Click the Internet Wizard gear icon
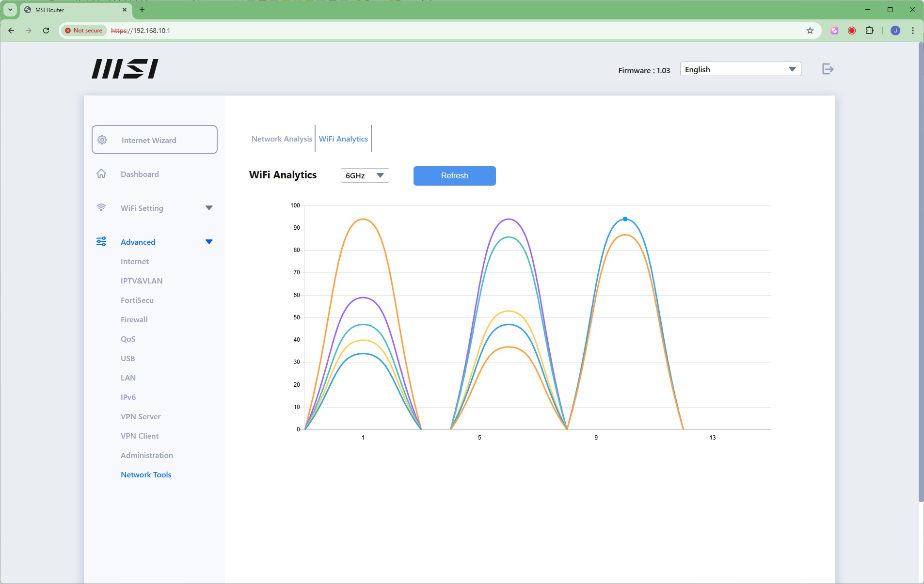Viewport: 924px width, 584px height. [x=102, y=140]
